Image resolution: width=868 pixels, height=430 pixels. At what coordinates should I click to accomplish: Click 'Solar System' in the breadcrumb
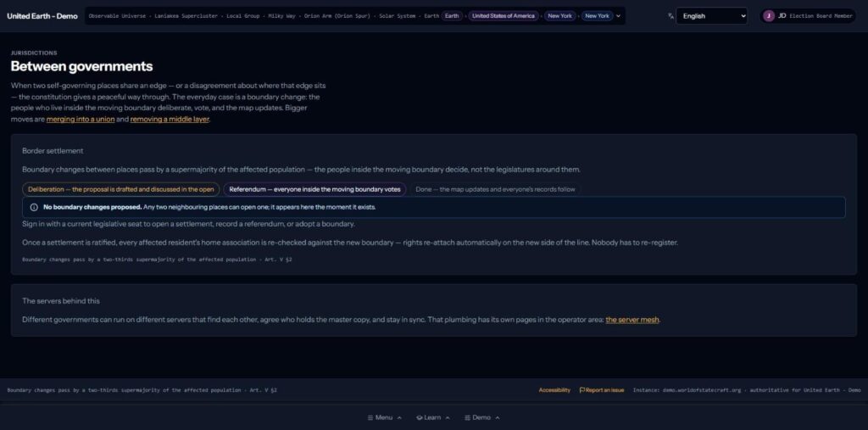pyautogui.click(x=397, y=16)
